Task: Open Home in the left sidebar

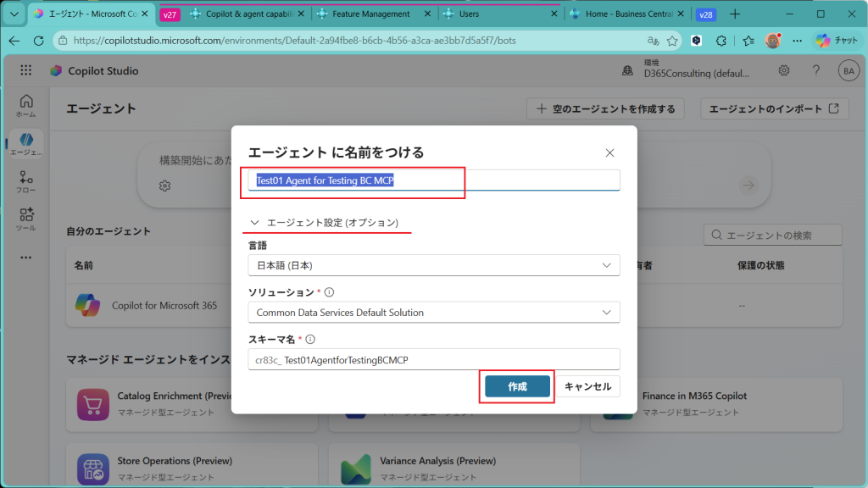Action: coord(26,105)
